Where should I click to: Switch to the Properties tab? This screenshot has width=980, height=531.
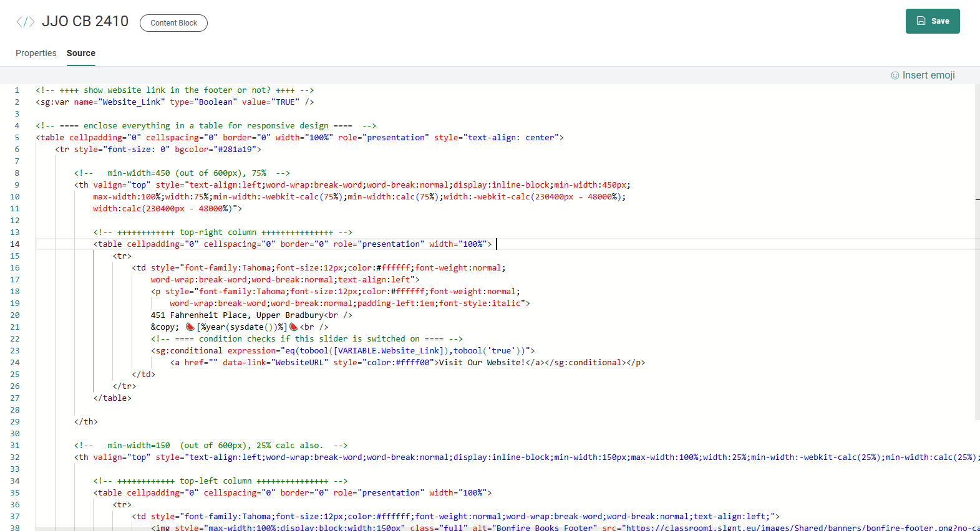pyautogui.click(x=36, y=53)
